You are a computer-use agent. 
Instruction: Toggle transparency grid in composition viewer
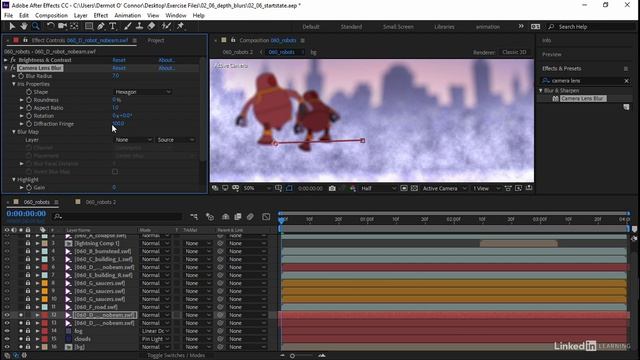coord(414,189)
